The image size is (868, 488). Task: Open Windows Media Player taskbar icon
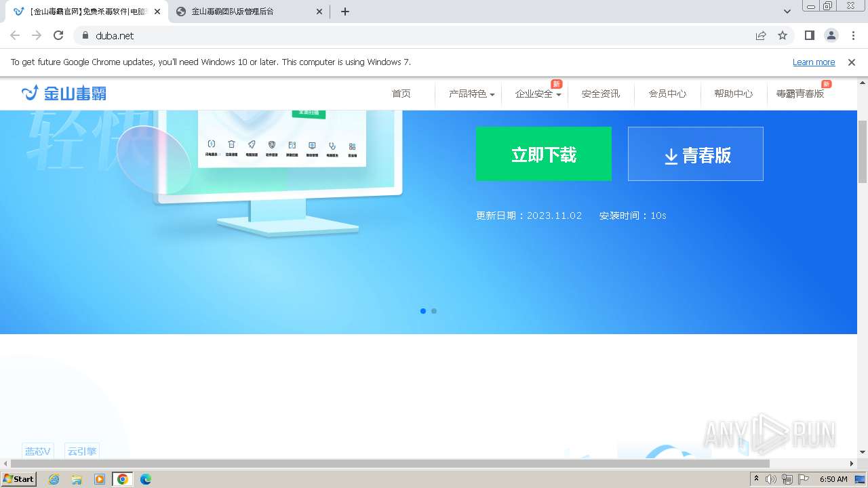pos(100,479)
